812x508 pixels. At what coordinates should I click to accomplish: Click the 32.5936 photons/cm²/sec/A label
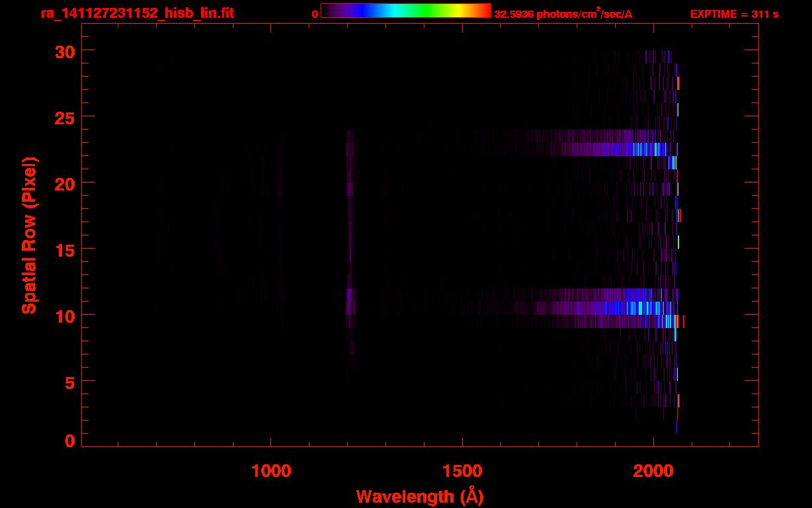point(563,14)
